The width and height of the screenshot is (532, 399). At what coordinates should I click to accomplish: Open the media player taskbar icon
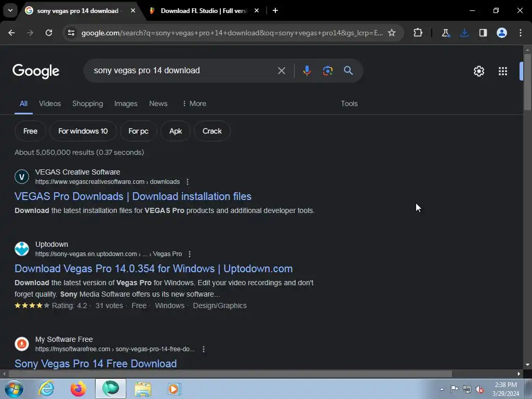point(175,389)
